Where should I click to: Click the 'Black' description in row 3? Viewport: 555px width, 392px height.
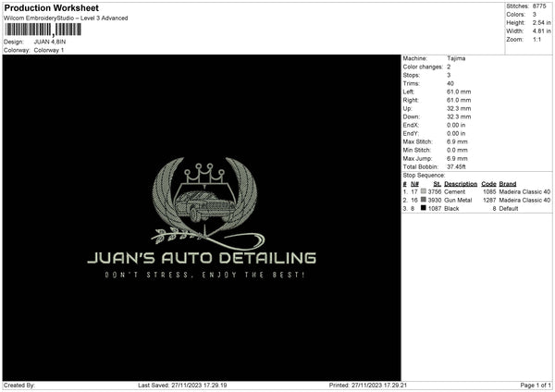coord(451,209)
